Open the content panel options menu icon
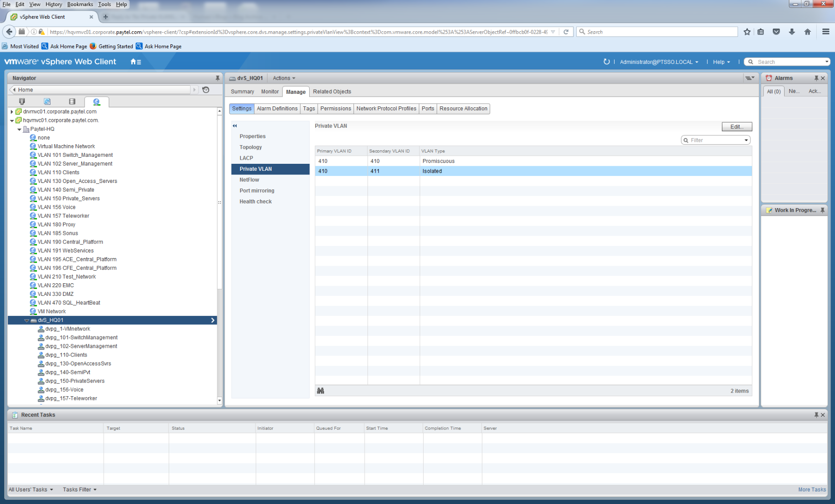 pos(750,78)
